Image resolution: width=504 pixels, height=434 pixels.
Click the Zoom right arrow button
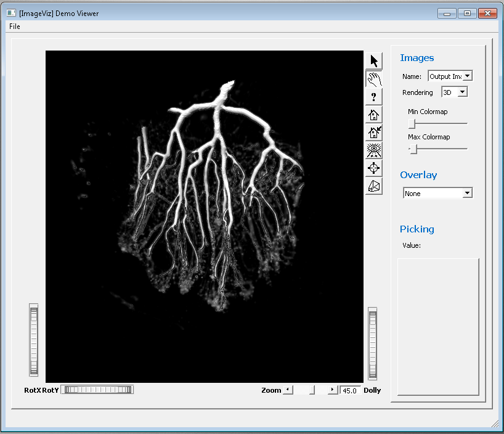[x=333, y=390]
